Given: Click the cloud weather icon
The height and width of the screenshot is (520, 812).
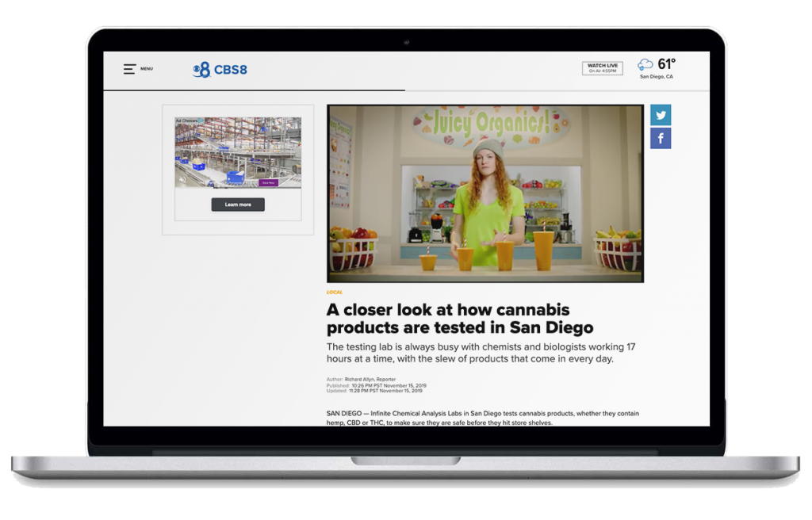Looking at the screenshot, I should [645, 65].
